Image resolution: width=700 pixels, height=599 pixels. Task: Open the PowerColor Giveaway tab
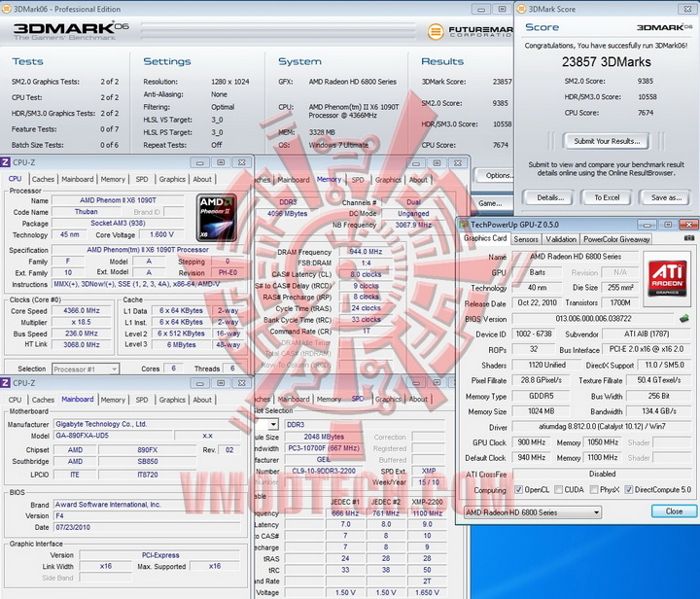[616, 239]
